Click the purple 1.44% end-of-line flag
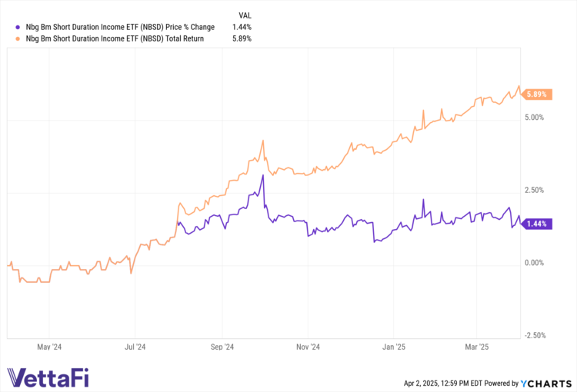The image size is (577, 392). (537, 224)
